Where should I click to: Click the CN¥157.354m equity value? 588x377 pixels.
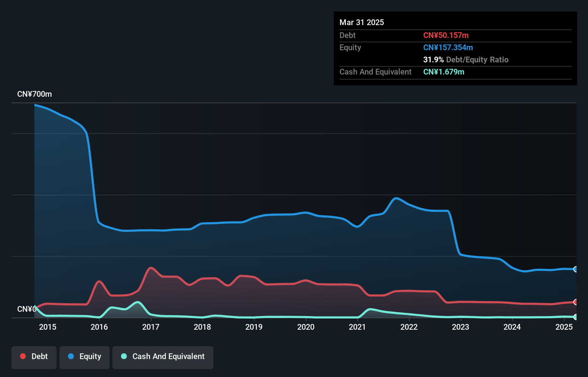click(x=448, y=47)
